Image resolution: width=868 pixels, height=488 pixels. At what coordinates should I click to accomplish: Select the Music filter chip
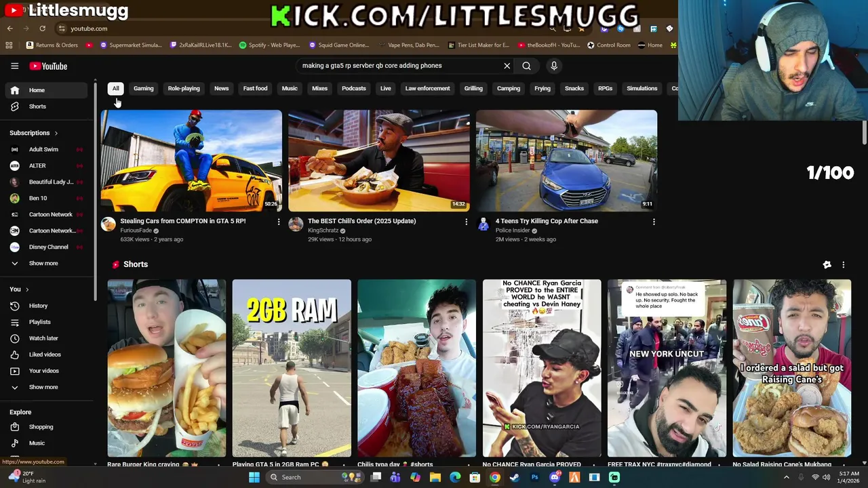(290, 88)
